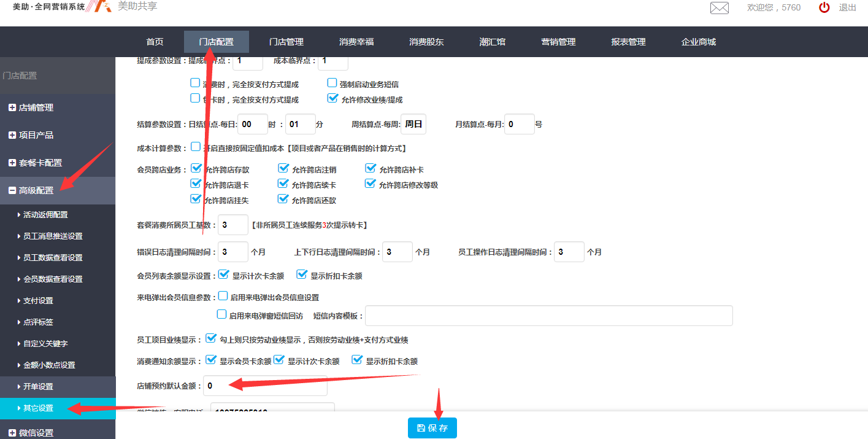868x439 pixels.
Task: Expand 店铺管理 with its plus icon
Action: tap(12, 107)
